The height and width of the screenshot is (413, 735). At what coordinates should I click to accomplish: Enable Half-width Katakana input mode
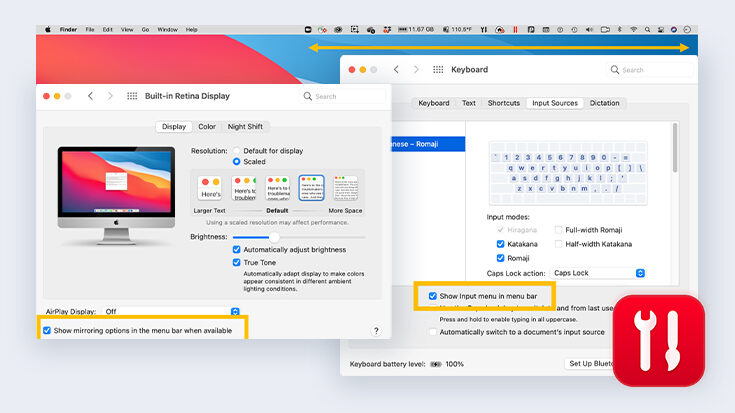tap(558, 244)
